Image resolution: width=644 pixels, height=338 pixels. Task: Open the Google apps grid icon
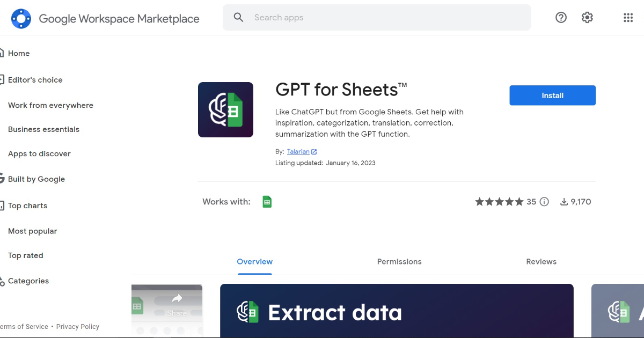628,17
